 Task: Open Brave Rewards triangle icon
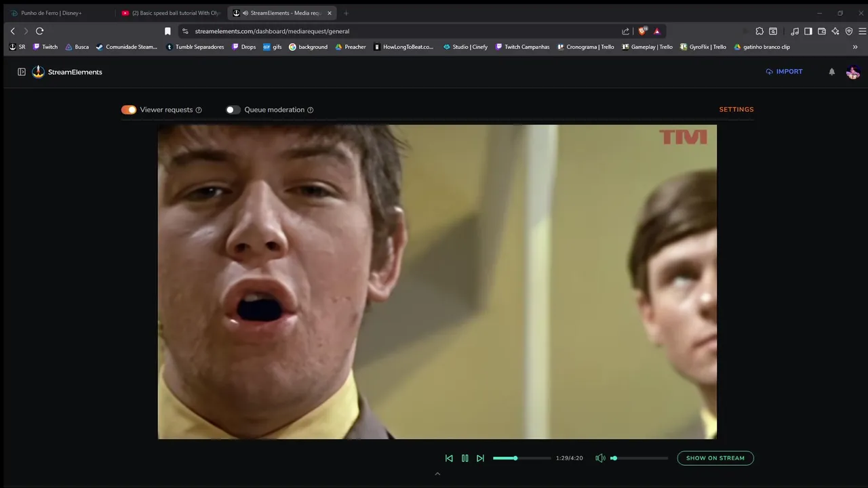pos(657,31)
